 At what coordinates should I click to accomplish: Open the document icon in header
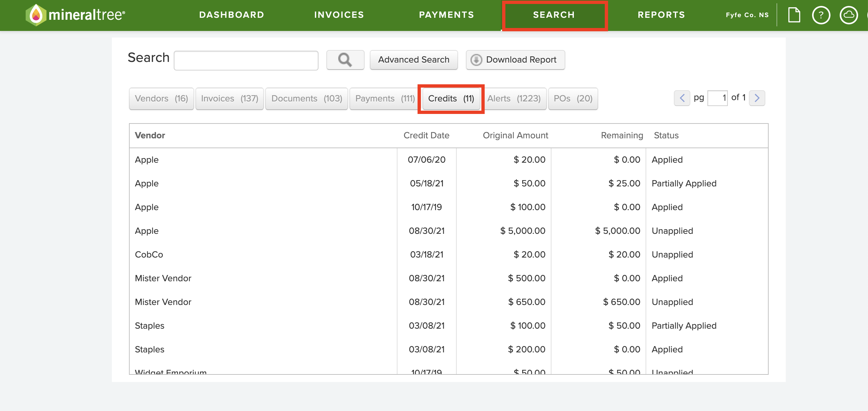[x=794, y=15]
